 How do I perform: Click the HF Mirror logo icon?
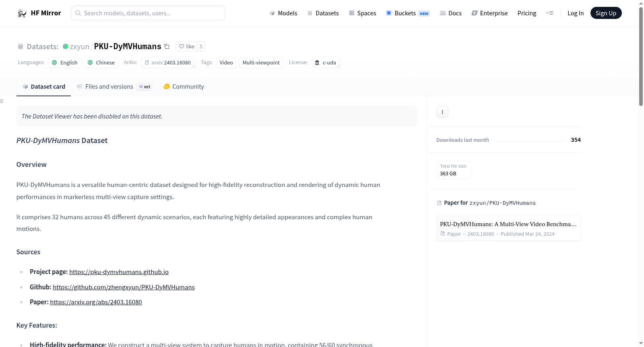(22, 13)
